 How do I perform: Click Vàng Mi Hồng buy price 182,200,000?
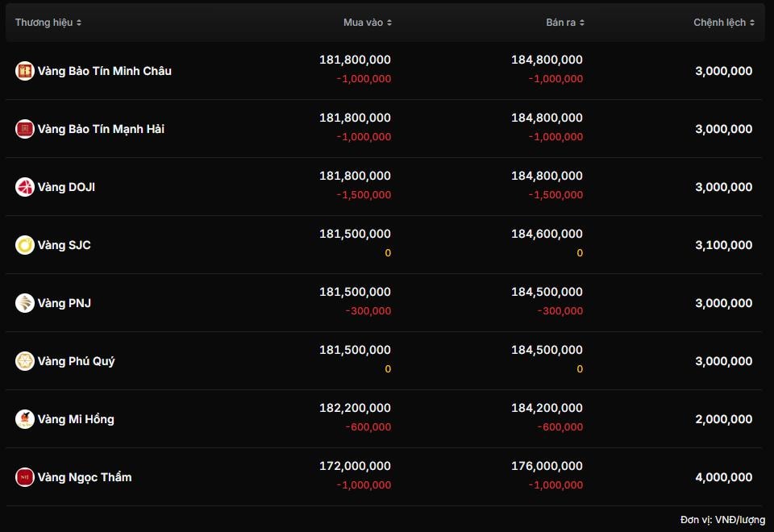pyautogui.click(x=355, y=408)
